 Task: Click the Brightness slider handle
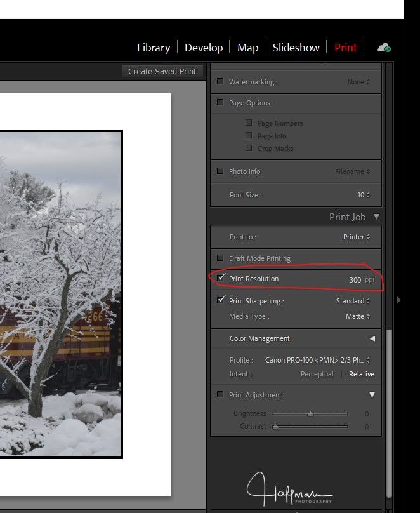(x=310, y=414)
